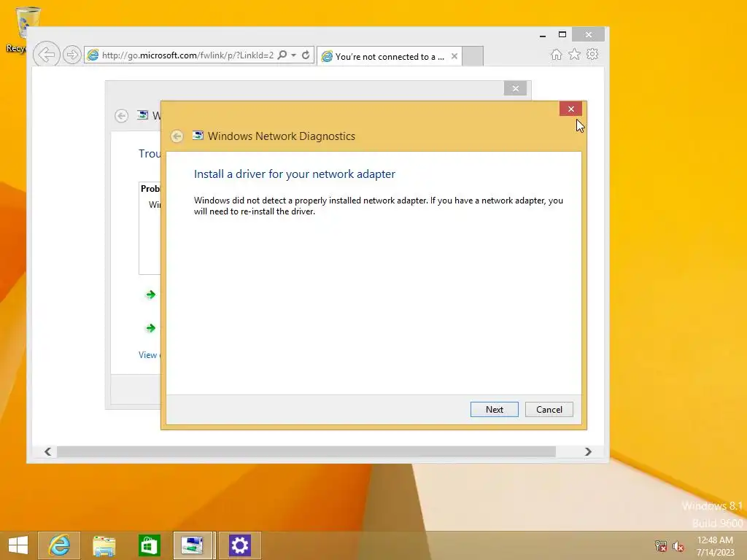Image resolution: width=747 pixels, height=560 pixels.
Task: Click the network status tray icon
Action: [661, 546]
